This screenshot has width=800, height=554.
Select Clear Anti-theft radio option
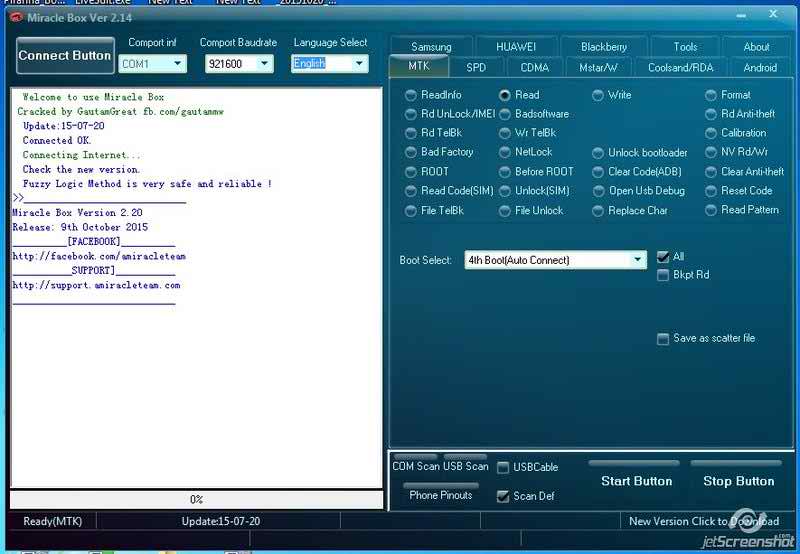(x=745, y=171)
